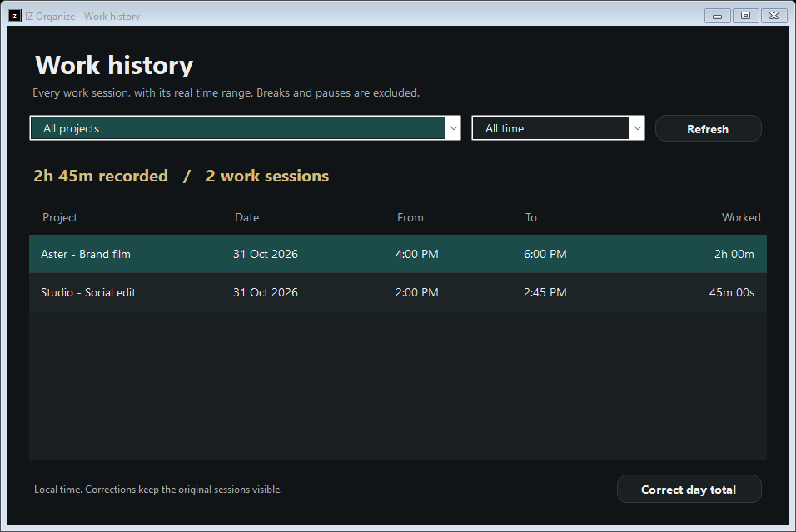
Task: Click the To column header
Action: coord(530,217)
